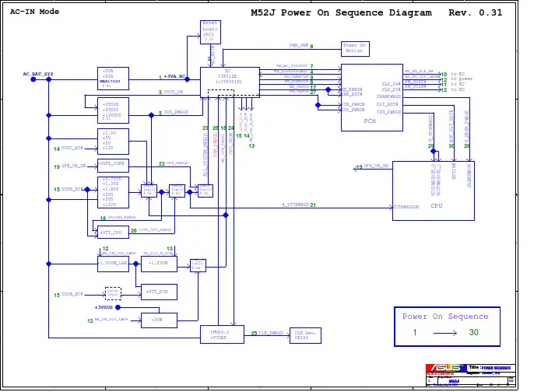Select the 1.05VM_LAN block
The image size is (555, 392).
tap(113, 264)
